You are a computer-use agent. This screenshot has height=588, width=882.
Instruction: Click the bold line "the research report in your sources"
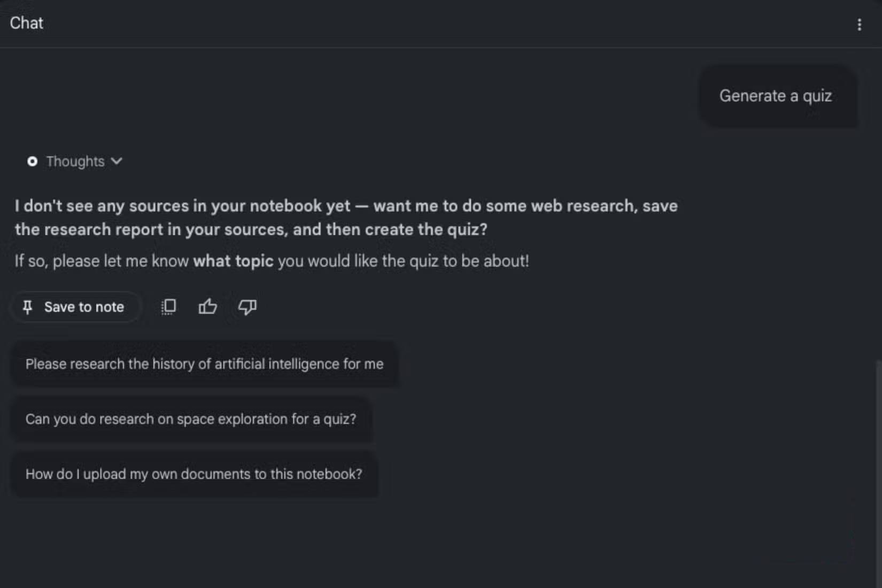point(251,229)
